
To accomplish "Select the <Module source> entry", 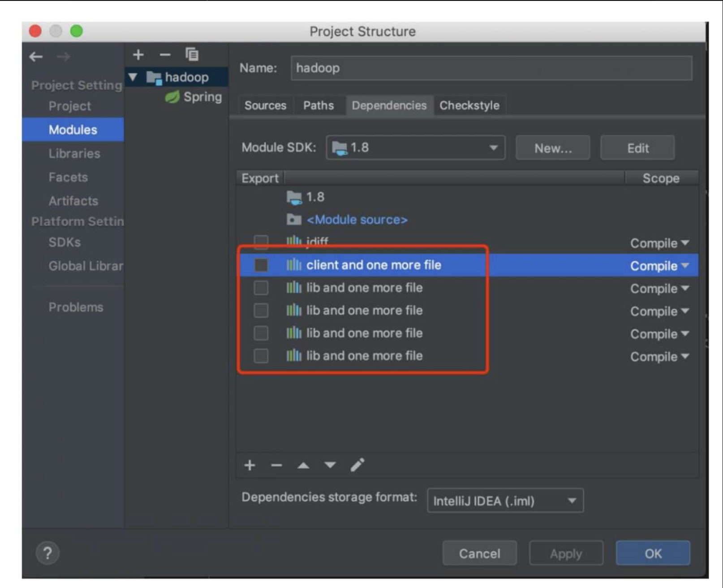I will [x=467, y=220].
